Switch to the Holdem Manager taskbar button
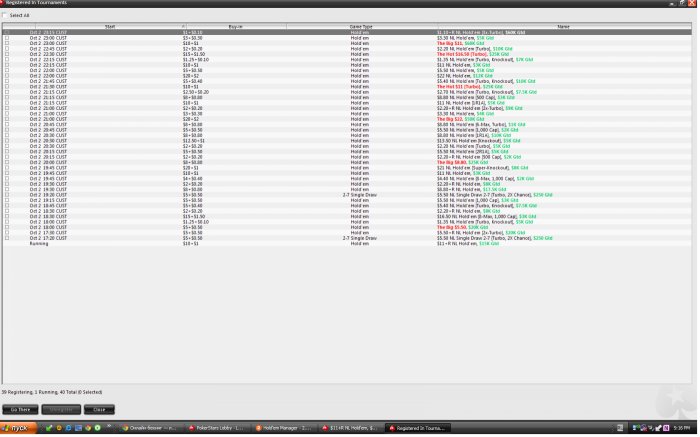700x437 pixels. pyautogui.click(x=284, y=429)
